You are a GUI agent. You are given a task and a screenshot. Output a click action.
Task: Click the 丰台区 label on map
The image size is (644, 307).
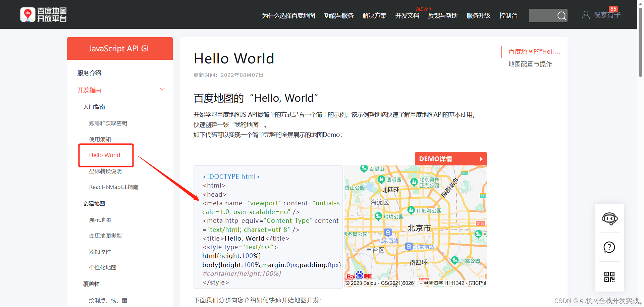coord(375,250)
